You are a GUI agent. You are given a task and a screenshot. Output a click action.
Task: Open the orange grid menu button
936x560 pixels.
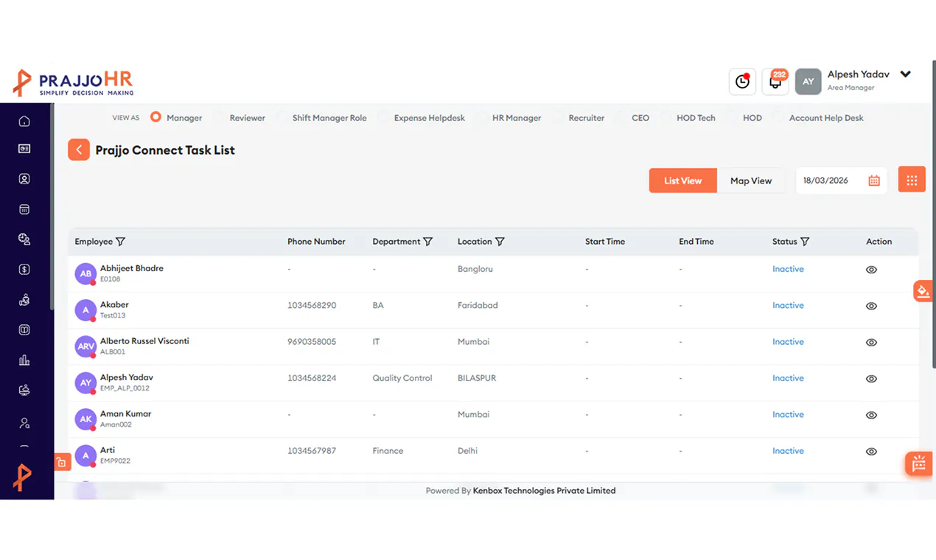(x=912, y=180)
